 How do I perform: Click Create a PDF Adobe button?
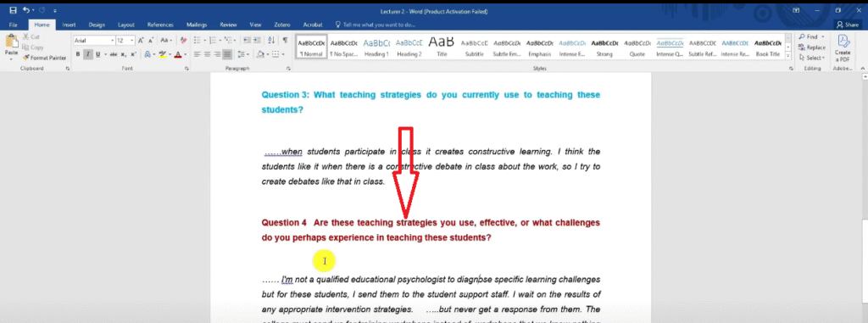coord(842,47)
